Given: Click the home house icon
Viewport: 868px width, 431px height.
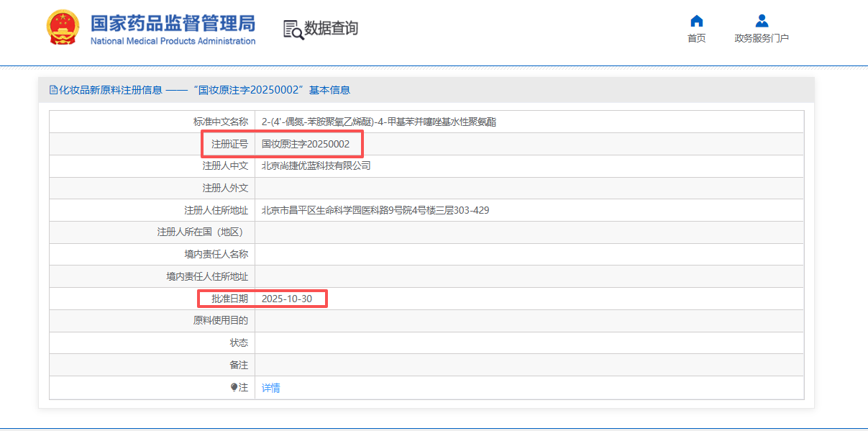Looking at the screenshot, I should (696, 21).
